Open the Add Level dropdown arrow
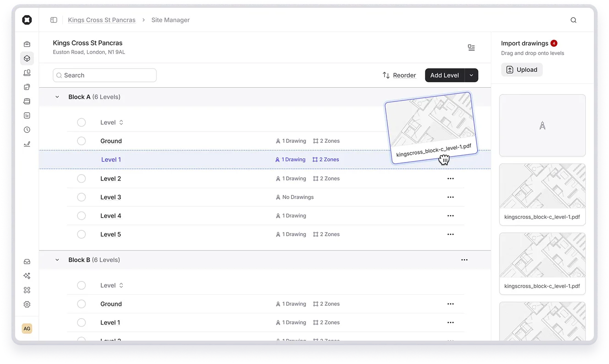Screen dimensions: 609x364 [x=472, y=75]
